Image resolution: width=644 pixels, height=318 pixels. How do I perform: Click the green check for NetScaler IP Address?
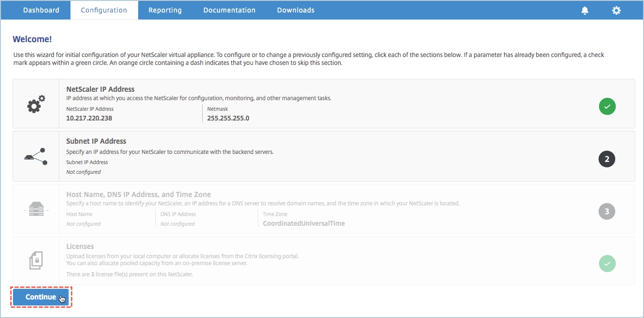[x=607, y=107]
